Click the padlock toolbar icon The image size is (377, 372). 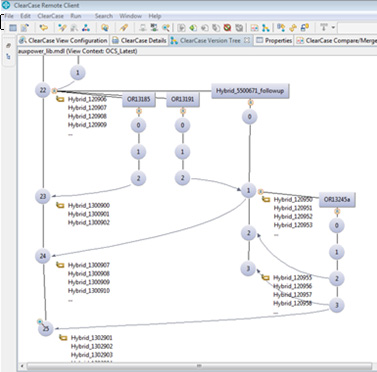coord(305,28)
